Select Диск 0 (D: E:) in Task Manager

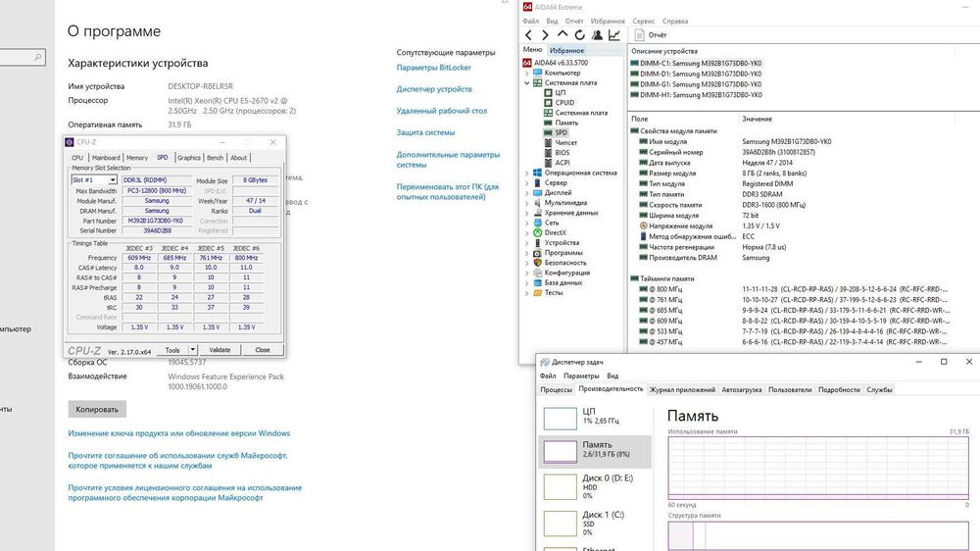(x=595, y=486)
